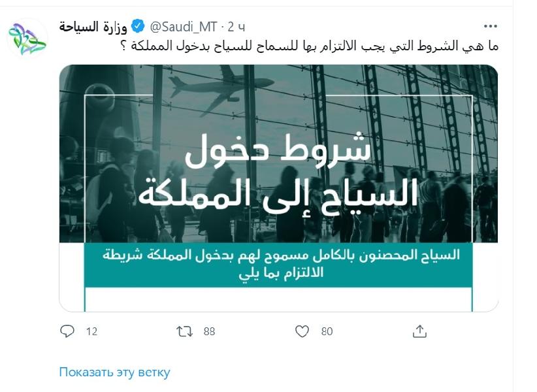The height and width of the screenshot is (392, 537).
Task: Click the reply count 12
Action: coord(91,332)
